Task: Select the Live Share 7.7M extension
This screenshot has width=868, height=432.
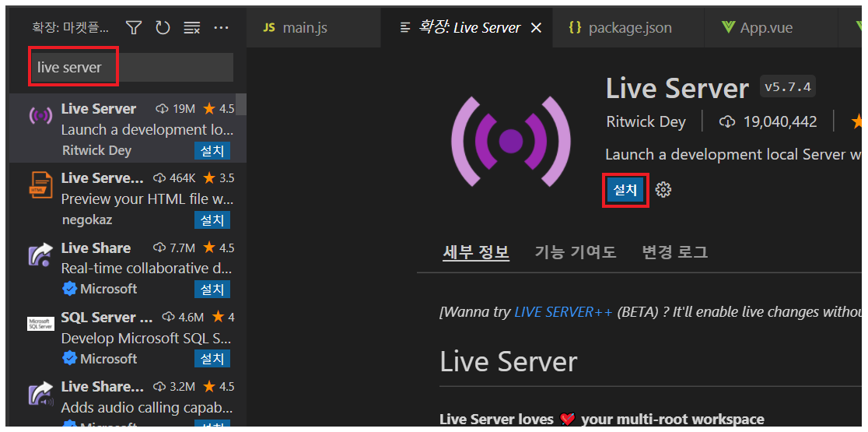Action: [x=127, y=267]
